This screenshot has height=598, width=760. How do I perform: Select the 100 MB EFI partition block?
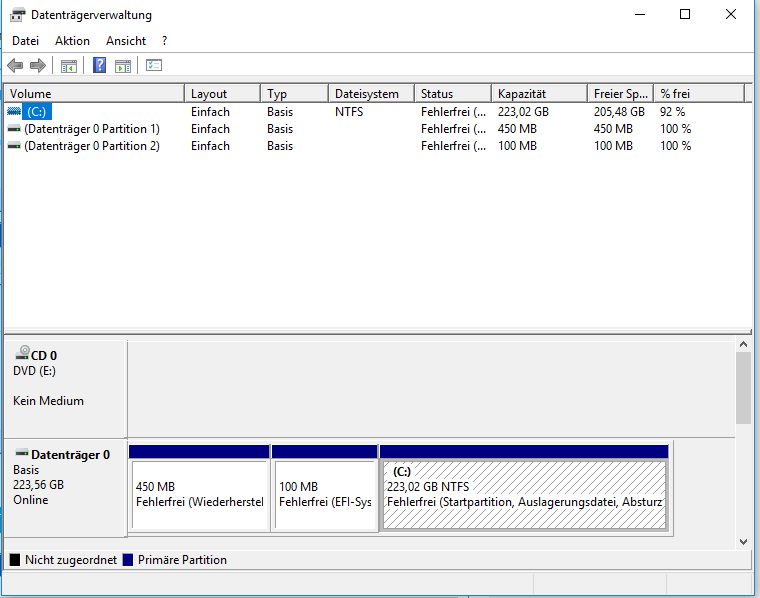pyautogui.click(x=325, y=488)
